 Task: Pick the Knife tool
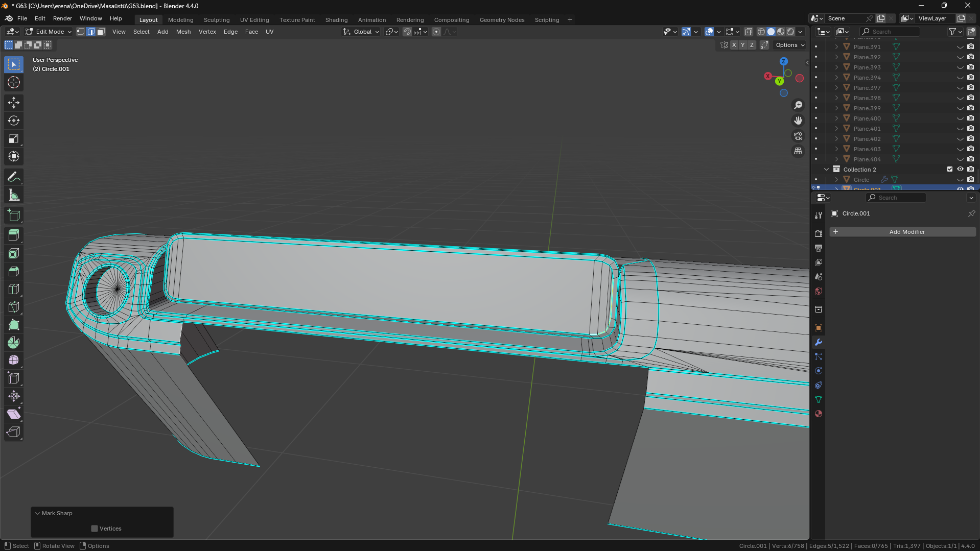[x=14, y=307]
